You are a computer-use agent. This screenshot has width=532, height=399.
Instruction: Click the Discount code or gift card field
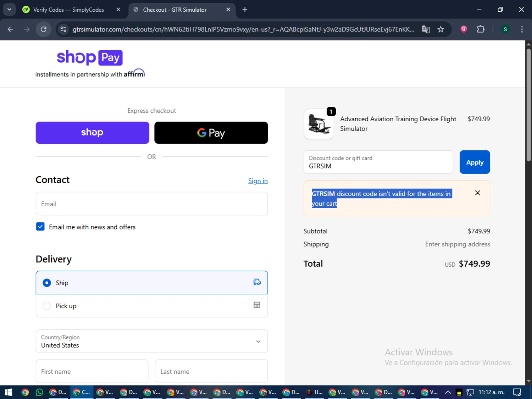coord(378,162)
